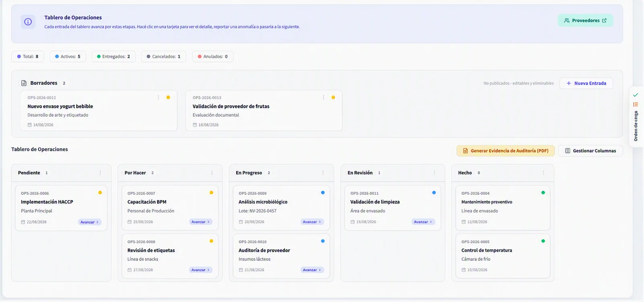This screenshot has height=302, width=644.
Task: Open the Orden de carga side tab
Action: click(636, 117)
